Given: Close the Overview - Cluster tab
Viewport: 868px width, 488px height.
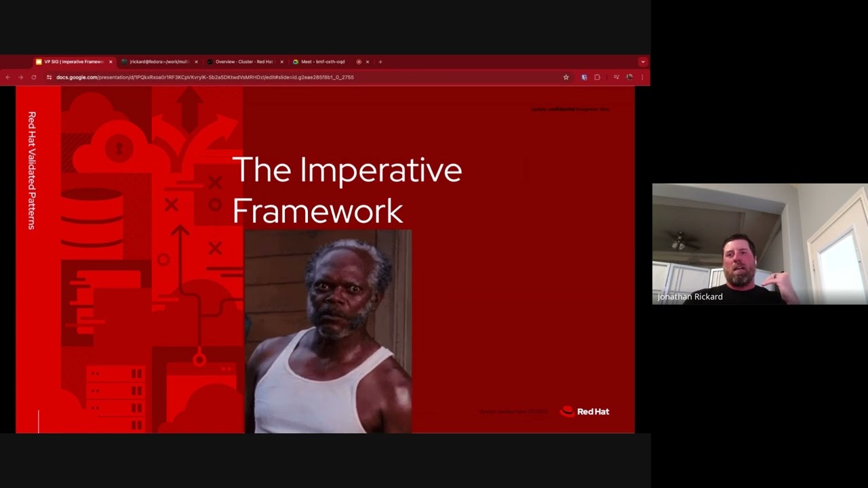Looking at the screenshot, I should (281, 62).
